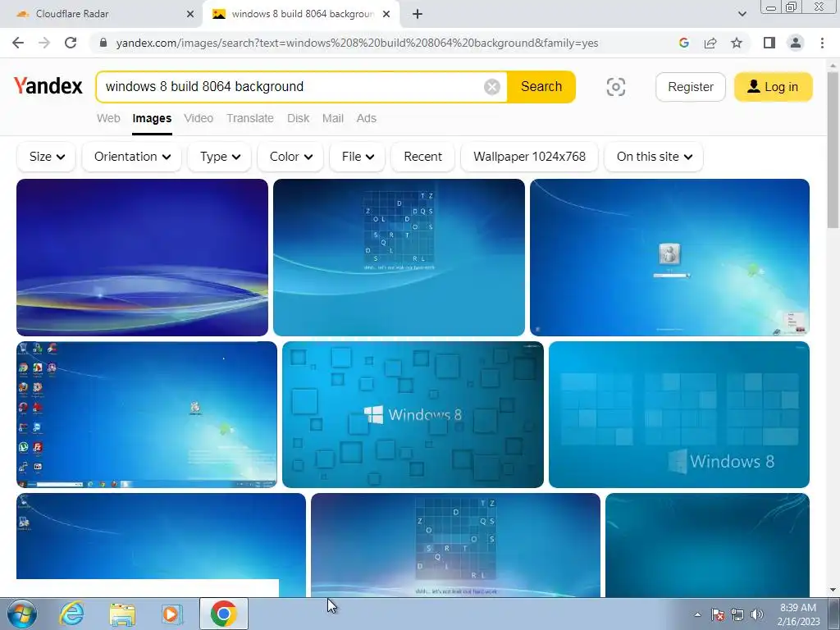Close the windows 8 build 8064 tab

click(386, 15)
